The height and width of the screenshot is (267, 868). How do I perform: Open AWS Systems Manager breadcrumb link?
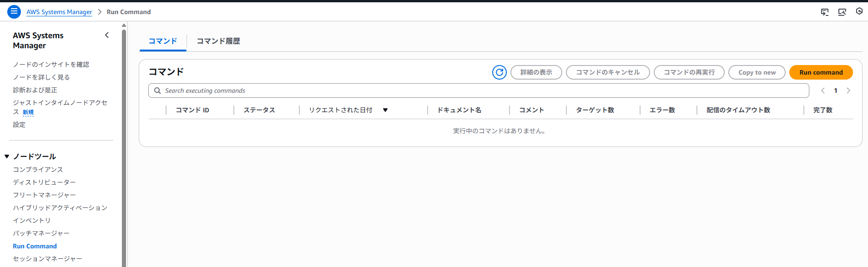(x=59, y=12)
